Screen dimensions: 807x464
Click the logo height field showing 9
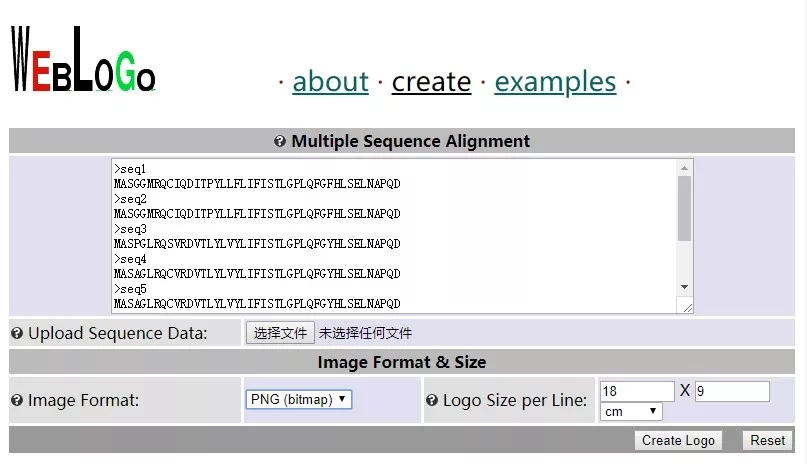[732, 391]
